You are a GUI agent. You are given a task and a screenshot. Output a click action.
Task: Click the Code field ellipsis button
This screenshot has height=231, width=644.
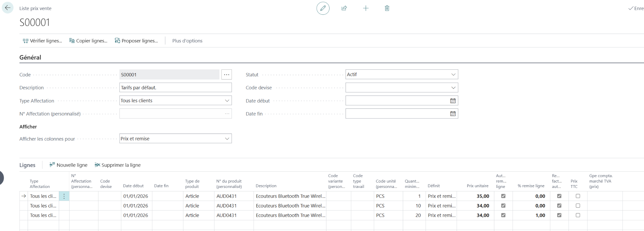[226, 74]
